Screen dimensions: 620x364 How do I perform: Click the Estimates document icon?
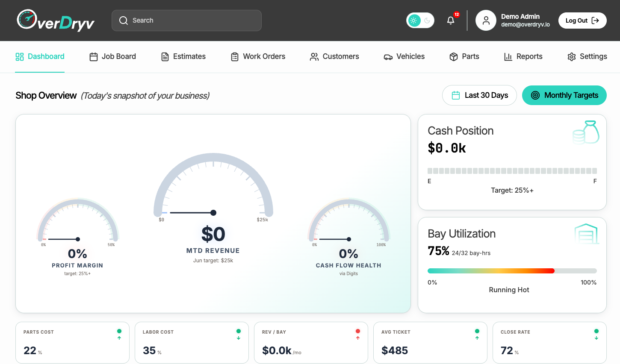[165, 57]
